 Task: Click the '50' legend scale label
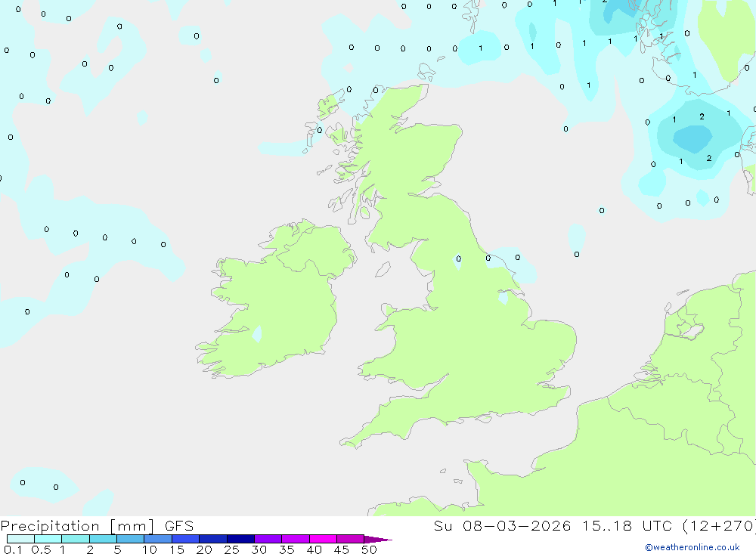click(369, 549)
